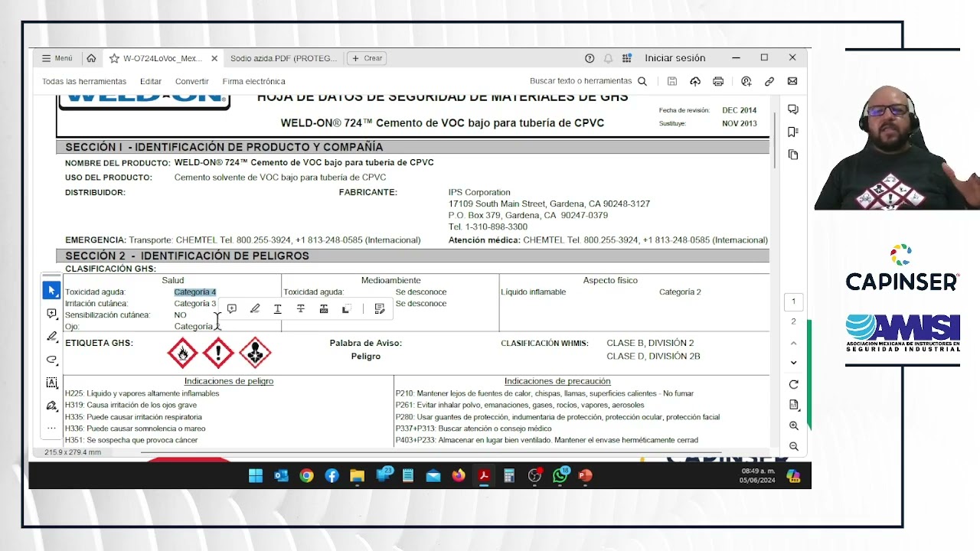Click the text H225 Líquido y vapores

pos(142,393)
